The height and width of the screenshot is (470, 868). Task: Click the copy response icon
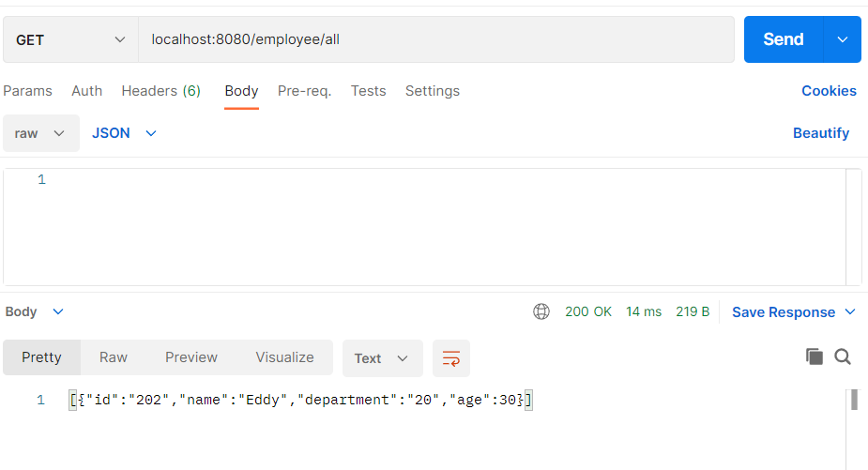[815, 357]
